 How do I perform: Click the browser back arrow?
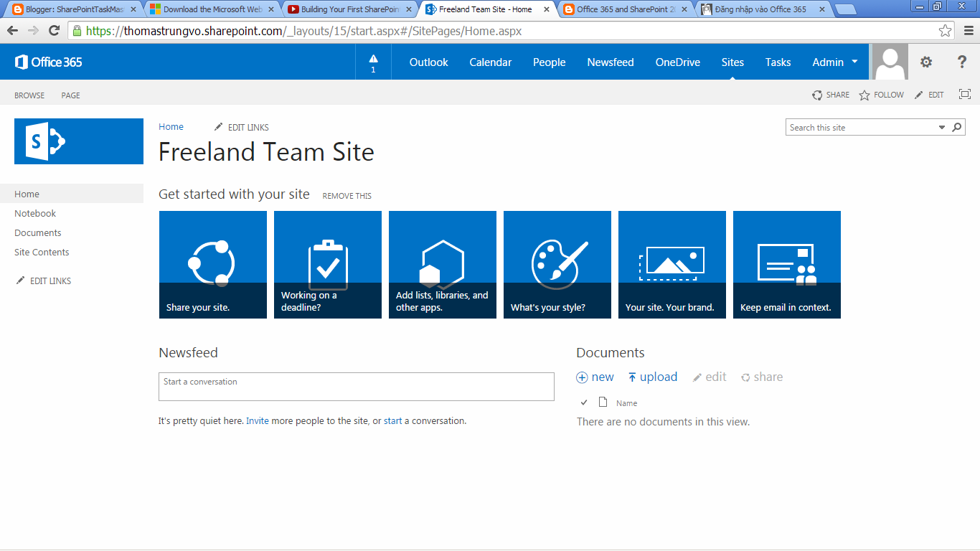(x=12, y=31)
